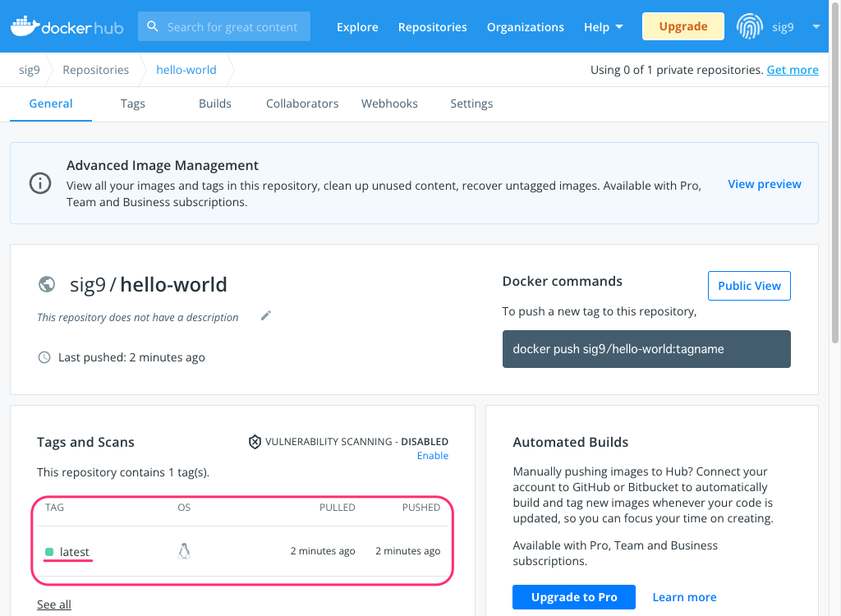
Task: Open the Settings tab
Action: [471, 103]
